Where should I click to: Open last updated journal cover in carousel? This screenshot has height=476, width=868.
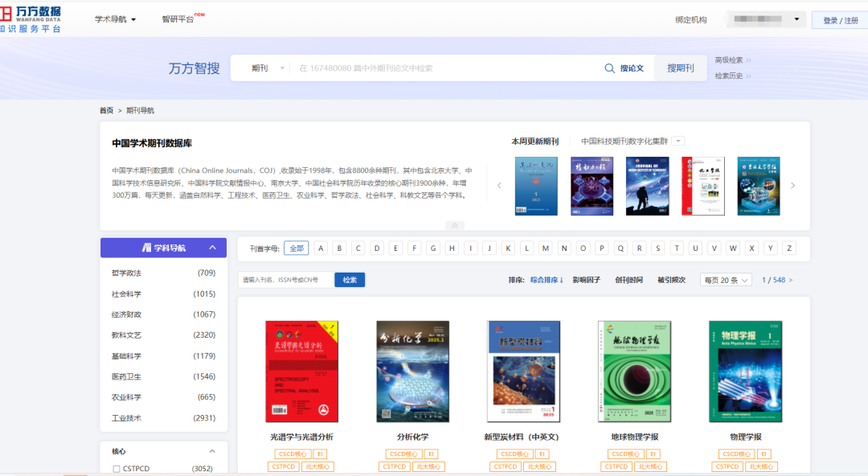[x=759, y=186]
